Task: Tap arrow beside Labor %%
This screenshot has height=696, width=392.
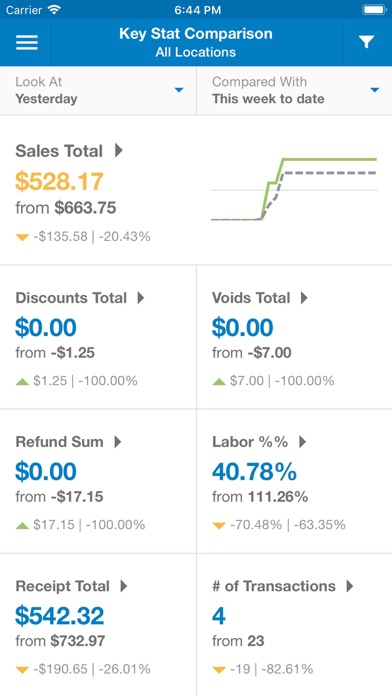Action: (302, 442)
